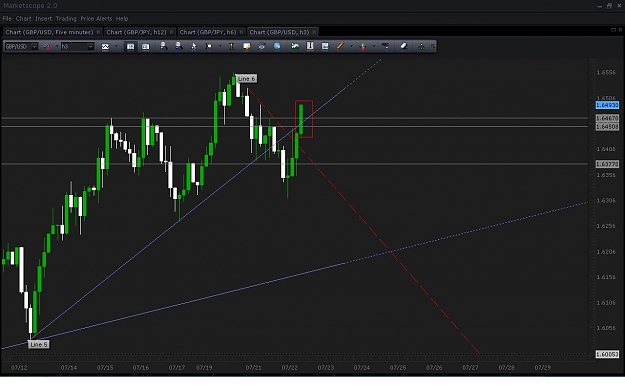Close the GBP/USD h3 chart tab
The image size is (625, 391).
(314, 32)
